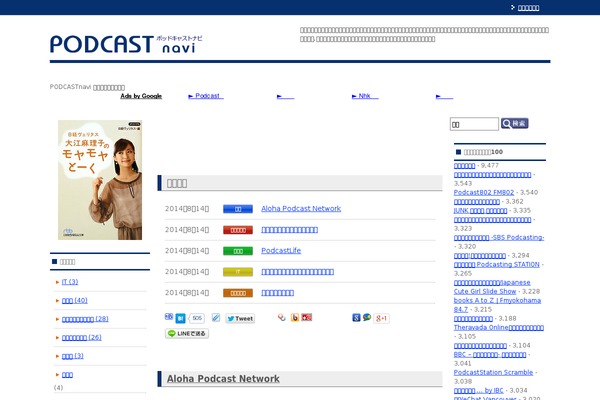Open the category with count (40)
Screen dimensions: 600x400
tap(75, 300)
